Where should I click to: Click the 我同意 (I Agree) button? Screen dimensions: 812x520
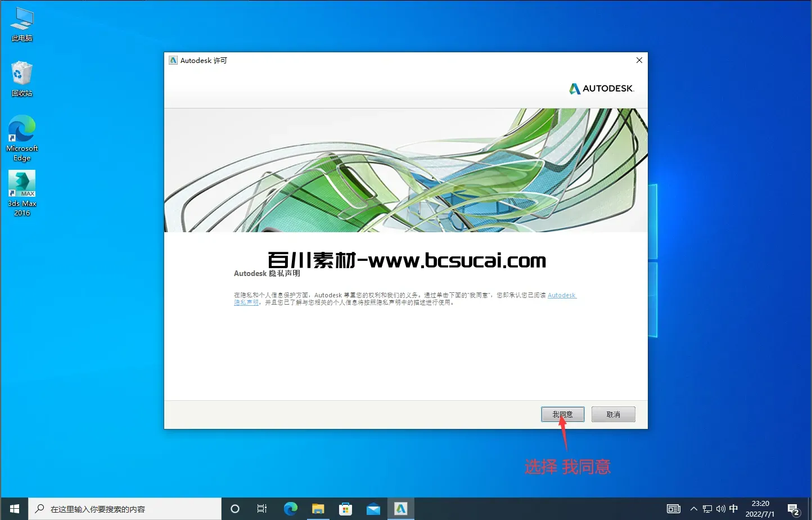562,414
